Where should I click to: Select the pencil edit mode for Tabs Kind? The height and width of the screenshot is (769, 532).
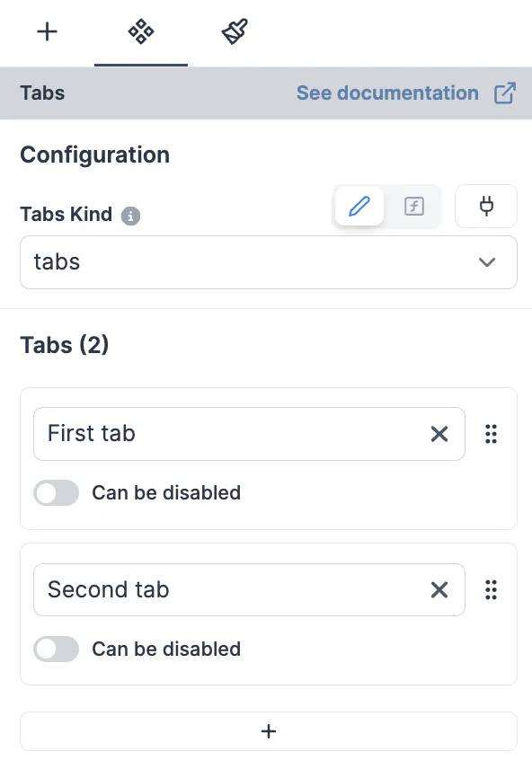click(x=359, y=206)
